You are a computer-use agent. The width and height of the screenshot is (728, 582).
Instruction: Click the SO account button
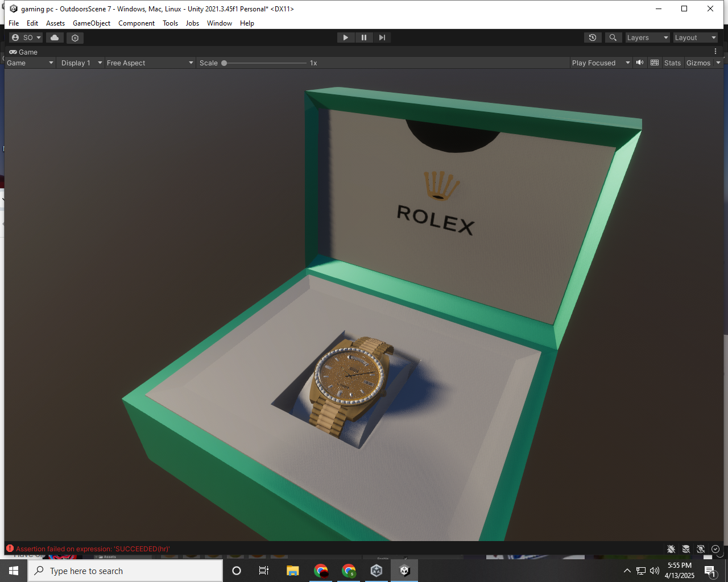(x=26, y=37)
